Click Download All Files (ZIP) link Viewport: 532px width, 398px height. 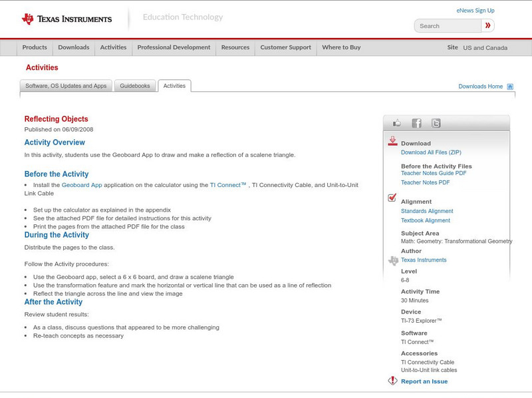[x=431, y=152]
